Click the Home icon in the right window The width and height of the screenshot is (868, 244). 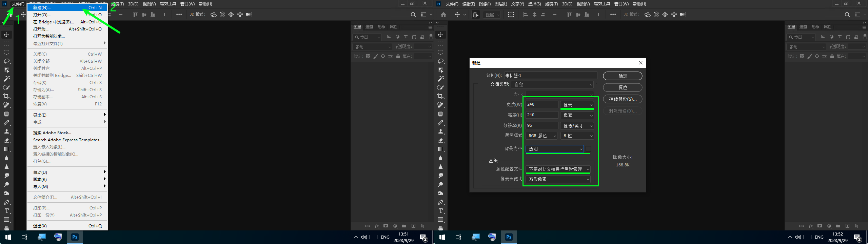pyautogui.click(x=443, y=15)
